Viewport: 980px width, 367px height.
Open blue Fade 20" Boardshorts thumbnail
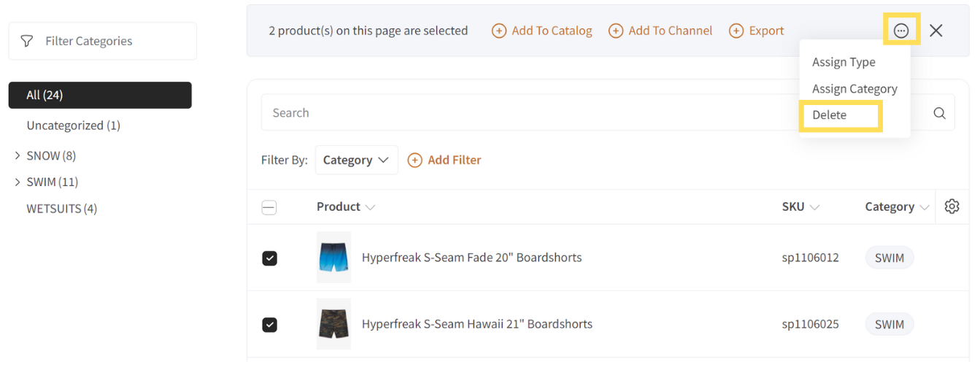pos(333,258)
